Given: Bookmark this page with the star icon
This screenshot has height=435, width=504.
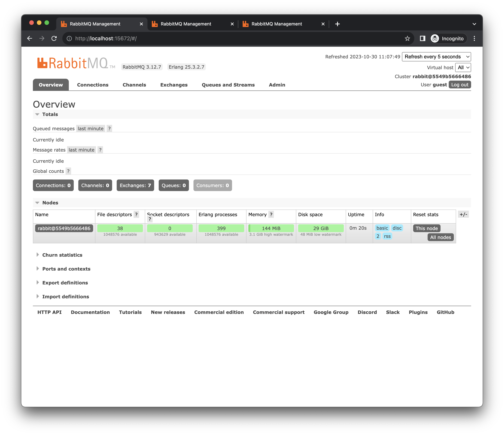Looking at the screenshot, I should pos(407,38).
